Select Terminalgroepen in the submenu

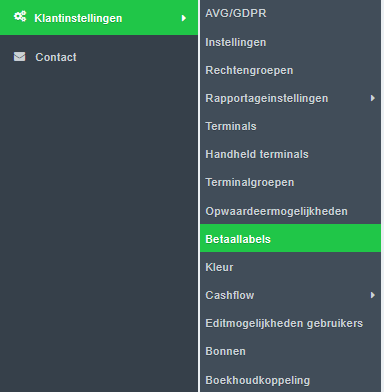[290, 182]
